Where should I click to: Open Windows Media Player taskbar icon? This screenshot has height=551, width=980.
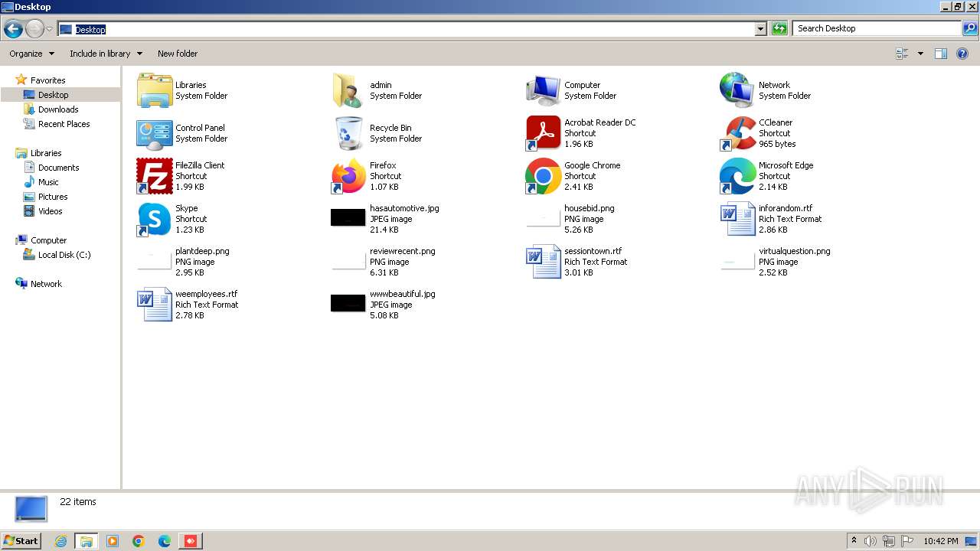[113, 541]
